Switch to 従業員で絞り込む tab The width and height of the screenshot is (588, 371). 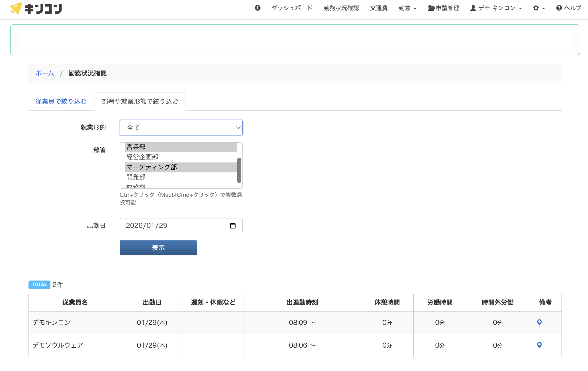61,102
